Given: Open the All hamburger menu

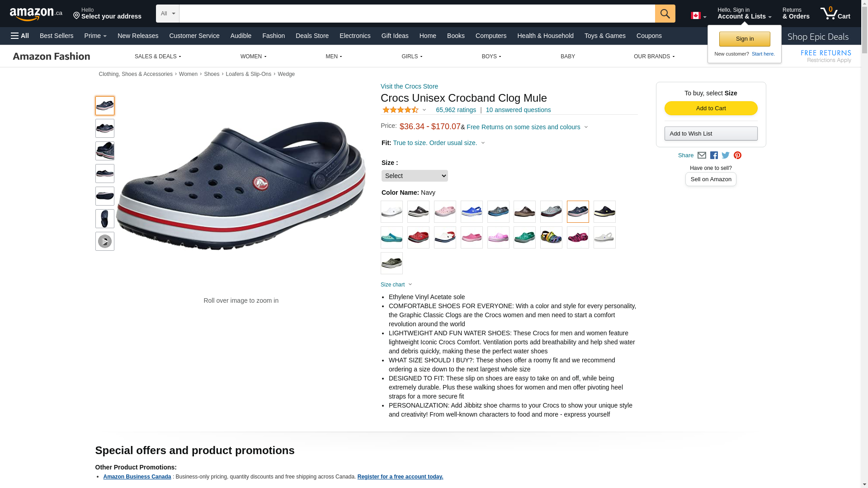Looking at the screenshot, I should pyautogui.click(x=20, y=36).
